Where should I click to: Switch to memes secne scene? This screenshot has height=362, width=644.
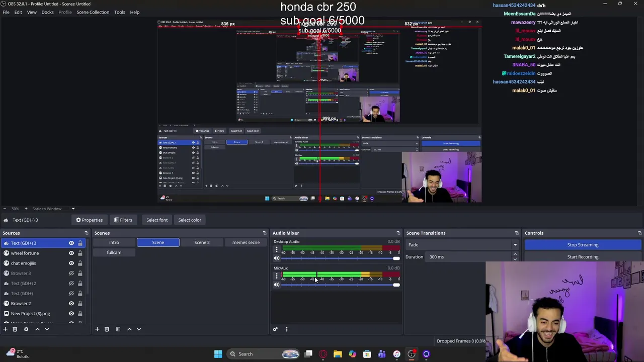pos(246,242)
